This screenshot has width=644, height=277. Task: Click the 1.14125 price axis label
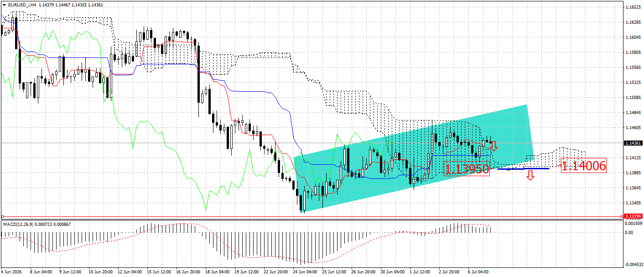(x=632, y=158)
